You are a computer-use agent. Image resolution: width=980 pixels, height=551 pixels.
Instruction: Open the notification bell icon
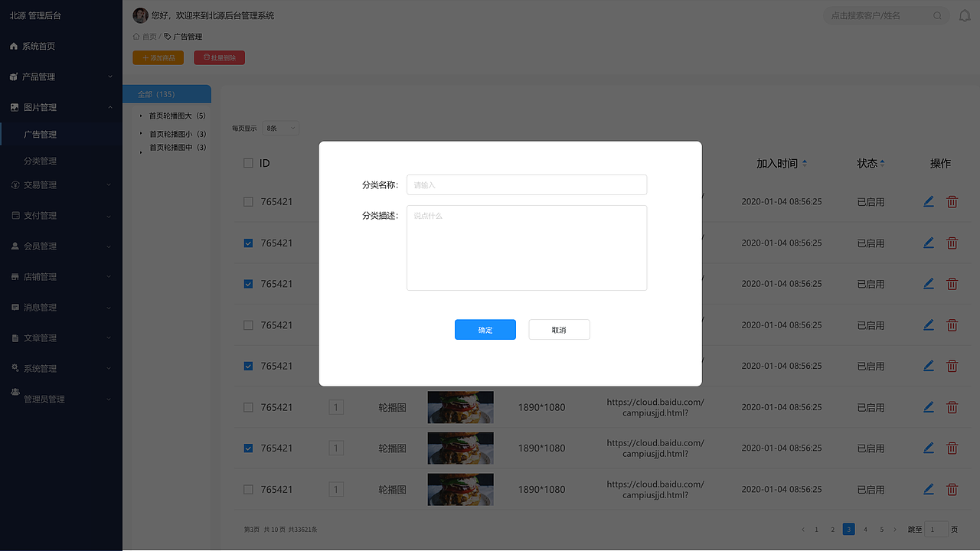(x=965, y=15)
